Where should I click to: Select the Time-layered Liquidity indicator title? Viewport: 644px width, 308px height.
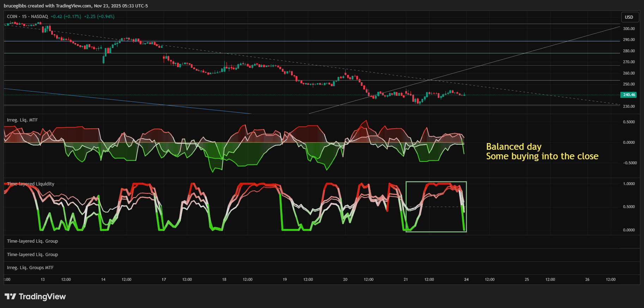click(31, 184)
